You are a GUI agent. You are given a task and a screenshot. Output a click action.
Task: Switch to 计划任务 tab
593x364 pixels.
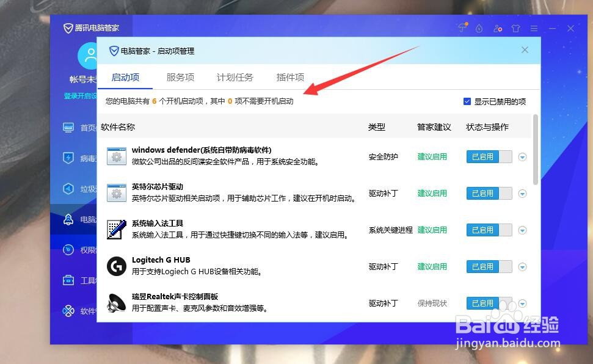point(235,77)
